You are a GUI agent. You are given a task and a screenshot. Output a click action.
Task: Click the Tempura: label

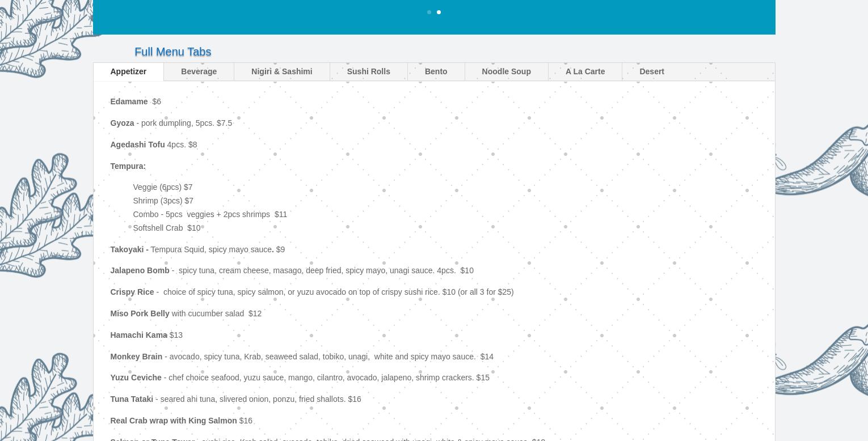(128, 166)
